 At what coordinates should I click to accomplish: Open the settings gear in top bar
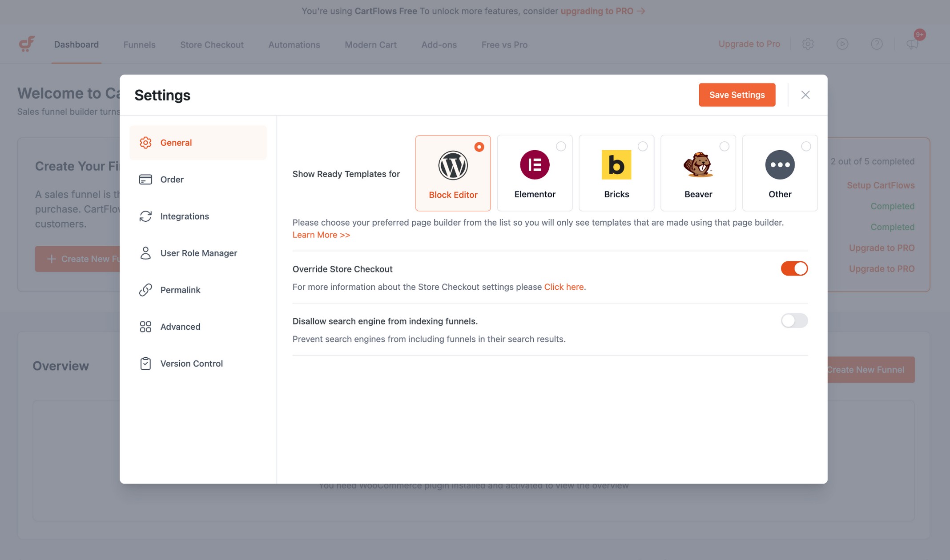[x=808, y=44]
